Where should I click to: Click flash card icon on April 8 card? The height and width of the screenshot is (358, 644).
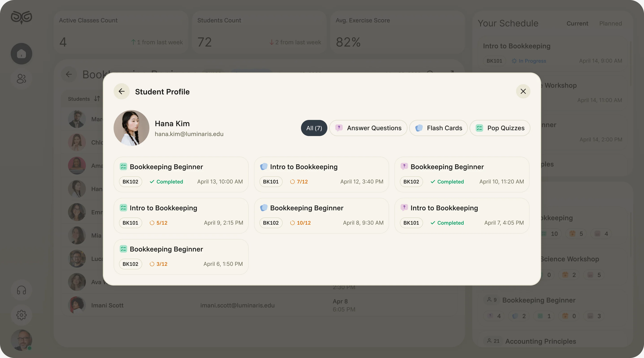(x=264, y=208)
